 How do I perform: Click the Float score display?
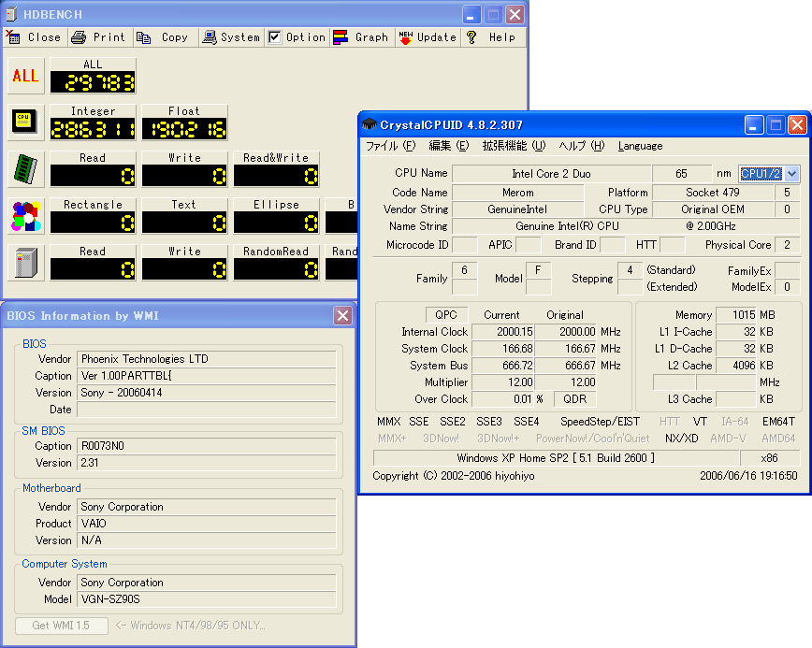coord(185,129)
